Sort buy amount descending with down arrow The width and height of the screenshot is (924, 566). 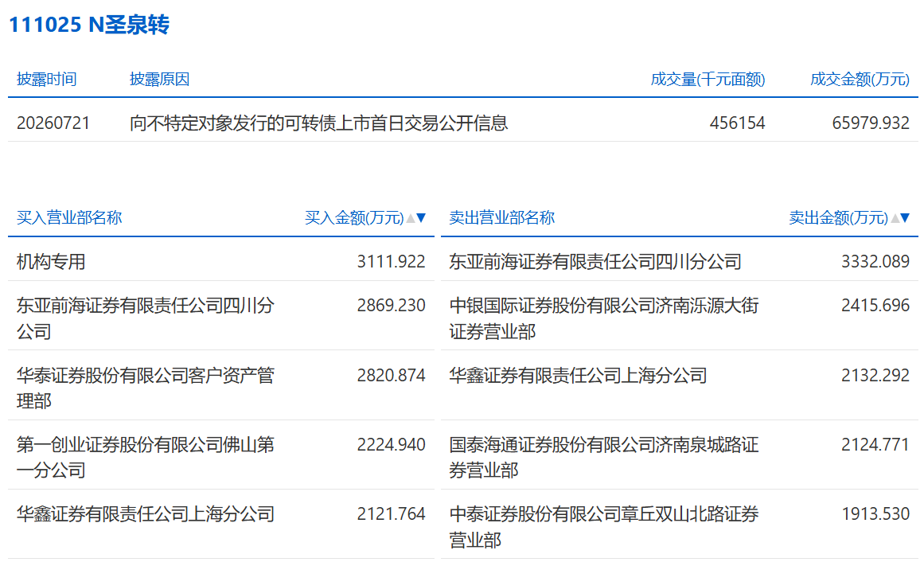tap(421, 218)
